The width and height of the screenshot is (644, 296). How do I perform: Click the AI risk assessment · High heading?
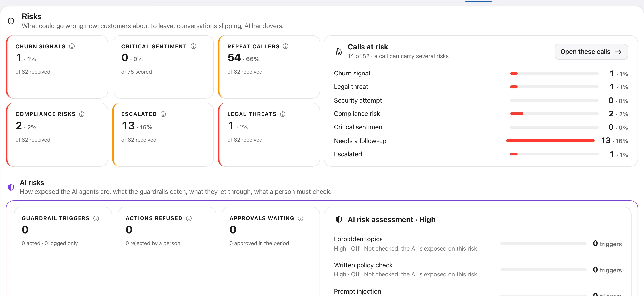tap(391, 220)
